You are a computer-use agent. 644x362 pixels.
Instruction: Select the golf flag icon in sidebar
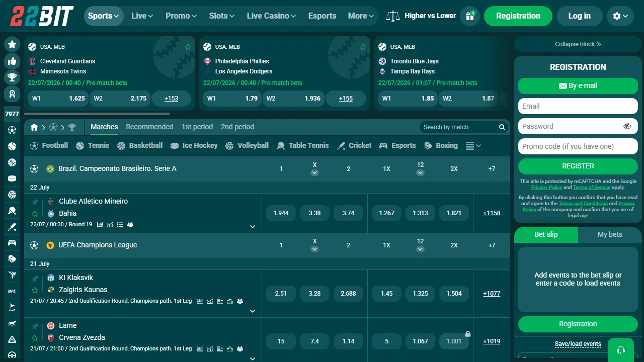(12, 307)
